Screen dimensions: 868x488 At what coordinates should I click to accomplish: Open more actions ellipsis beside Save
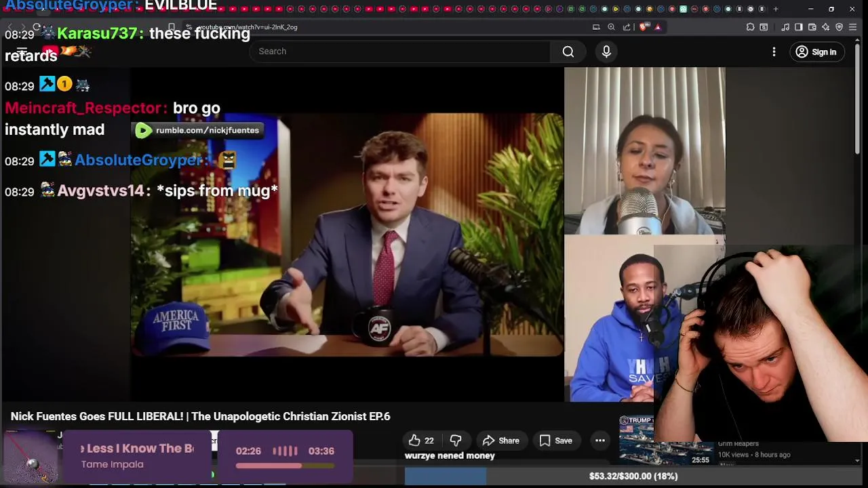coord(600,441)
